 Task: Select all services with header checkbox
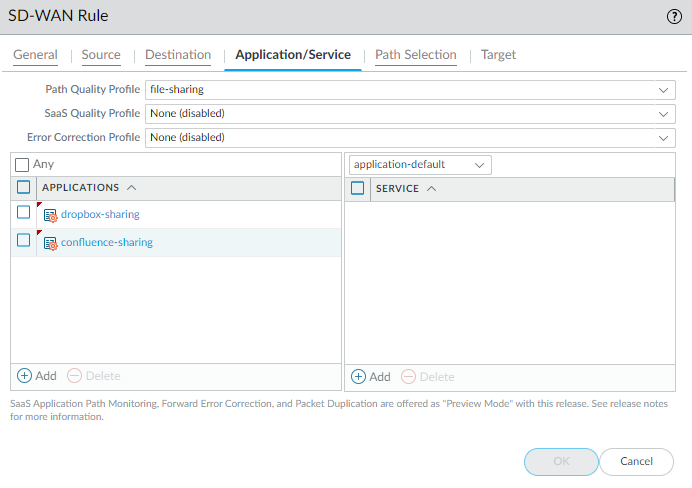(358, 188)
